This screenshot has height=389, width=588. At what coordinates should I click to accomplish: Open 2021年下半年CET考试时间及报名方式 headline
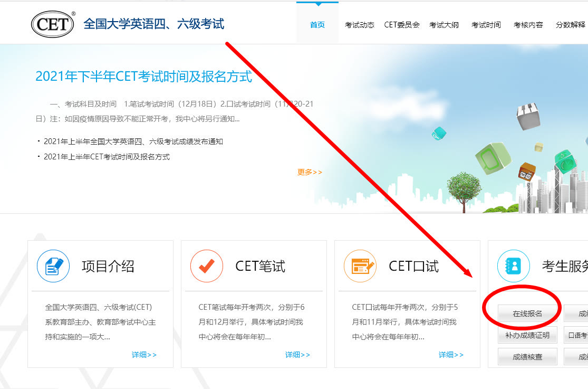coord(143,77)
